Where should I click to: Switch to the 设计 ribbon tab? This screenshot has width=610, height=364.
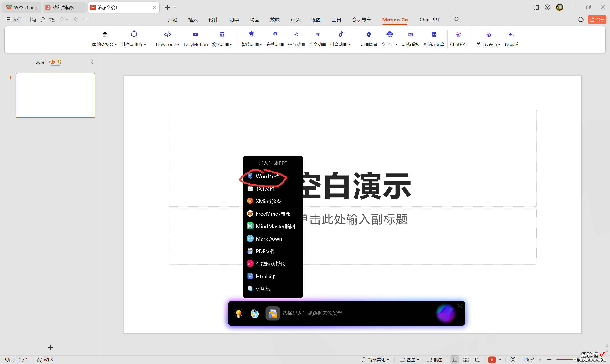(x=213, y=20)
